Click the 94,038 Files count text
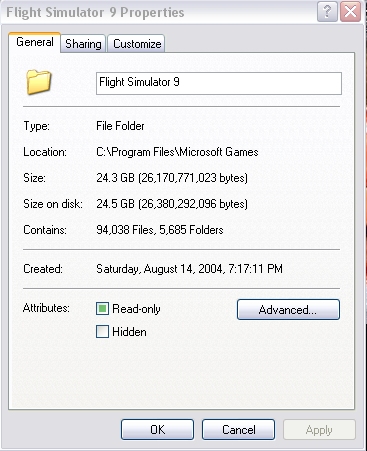 125,230
